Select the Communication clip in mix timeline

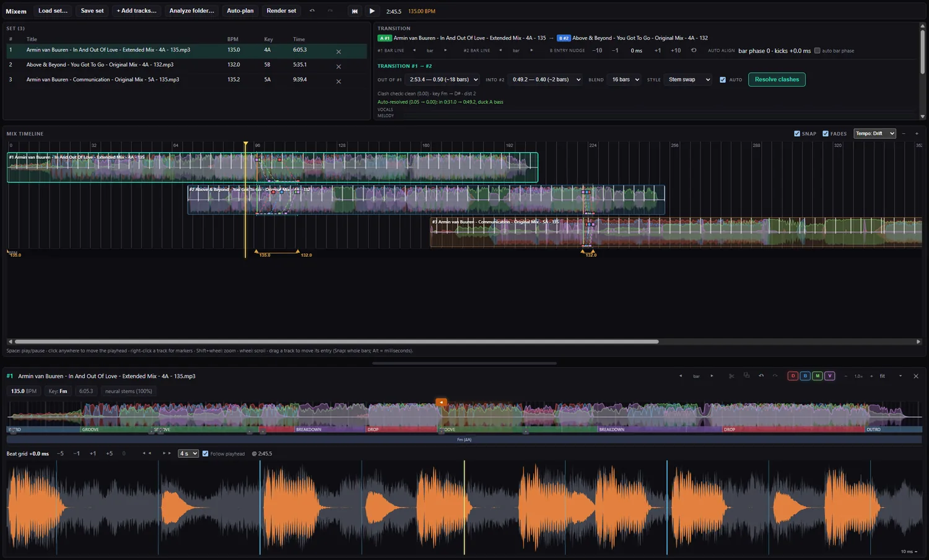coord(675,232)
